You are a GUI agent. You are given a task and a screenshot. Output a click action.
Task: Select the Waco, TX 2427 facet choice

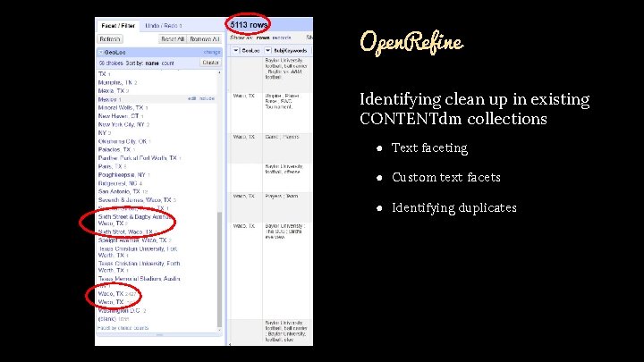click(111, 294)
